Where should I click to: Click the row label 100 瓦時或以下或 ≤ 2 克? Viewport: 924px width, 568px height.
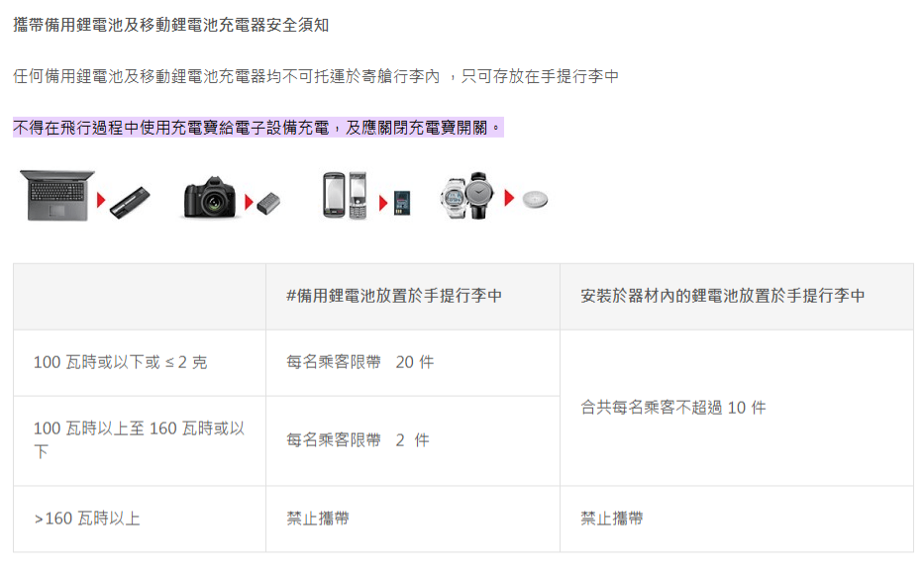click(x=121, y=362)
